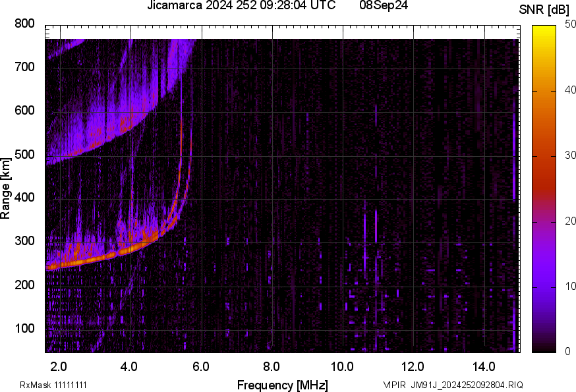Select the 14.0 tick on the frequency axis
576x392 pixels.
484,365
